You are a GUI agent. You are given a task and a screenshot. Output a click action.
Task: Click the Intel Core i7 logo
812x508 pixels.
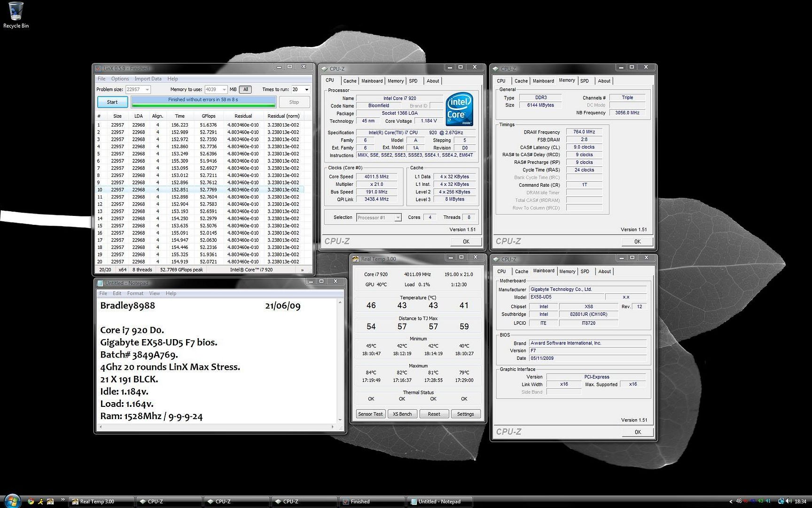point(459,109)
